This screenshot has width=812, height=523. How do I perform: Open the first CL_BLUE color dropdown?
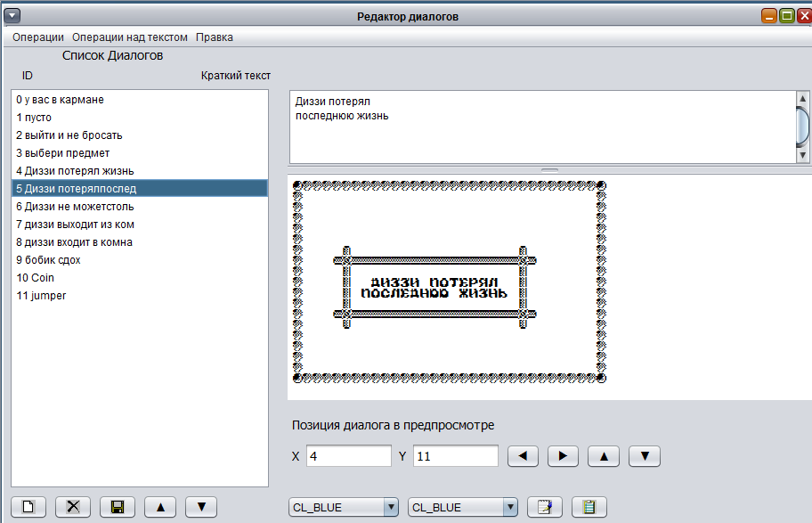(x=344, y=507)
